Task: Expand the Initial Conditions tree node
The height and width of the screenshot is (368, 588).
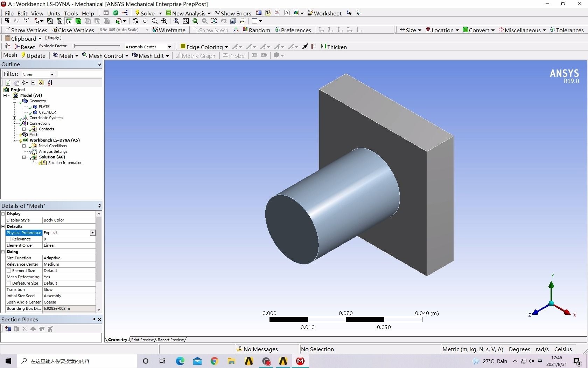Action: [24, 146]
